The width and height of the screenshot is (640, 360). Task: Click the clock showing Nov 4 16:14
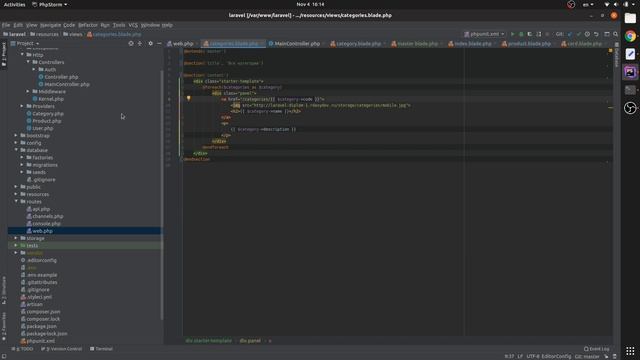pos(310,4)
